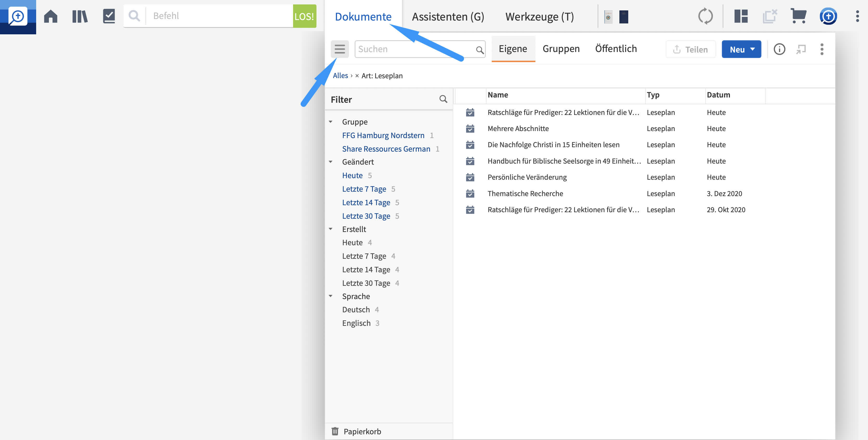Select Letzte 30 Tage under Erstellt
This screenshot has height=440, width=868.
click(x=366, y=283)
